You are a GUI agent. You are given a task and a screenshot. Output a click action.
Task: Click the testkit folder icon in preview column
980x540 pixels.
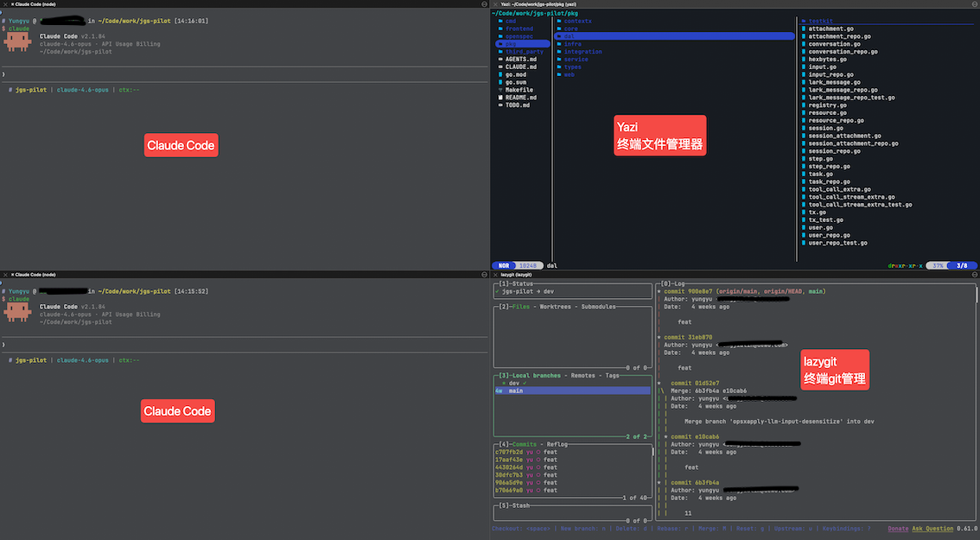click(804, 21)
